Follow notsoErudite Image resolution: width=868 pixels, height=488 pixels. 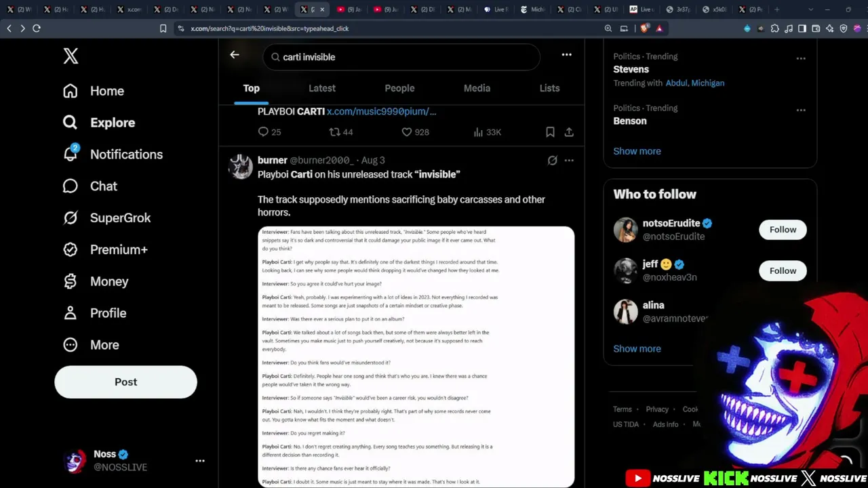783,230
